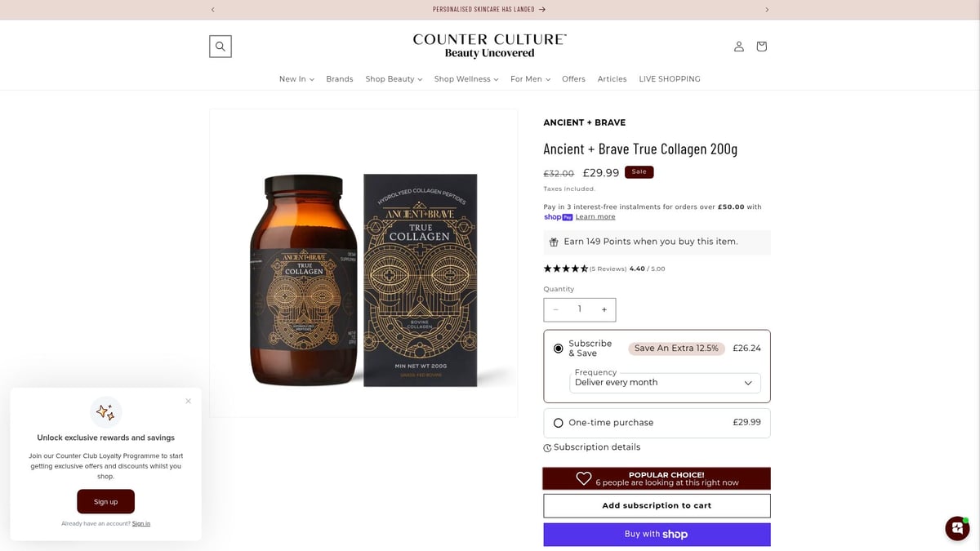Open the delivery Frequency dropdown

pyautogui.click(x=664, y=382)
